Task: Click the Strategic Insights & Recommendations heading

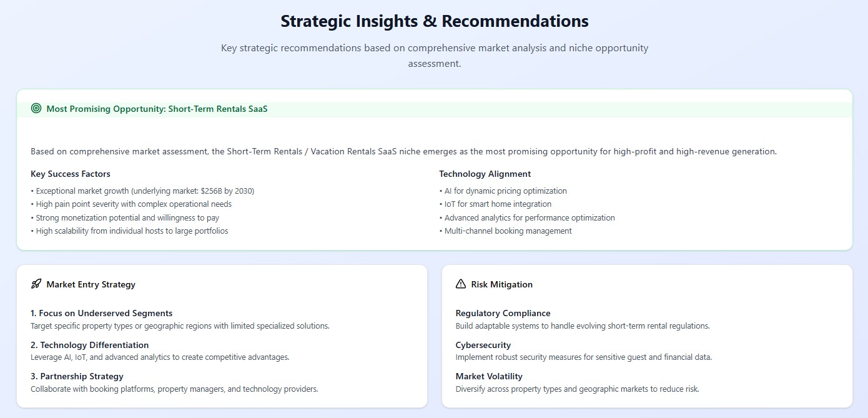Action: 434,21
